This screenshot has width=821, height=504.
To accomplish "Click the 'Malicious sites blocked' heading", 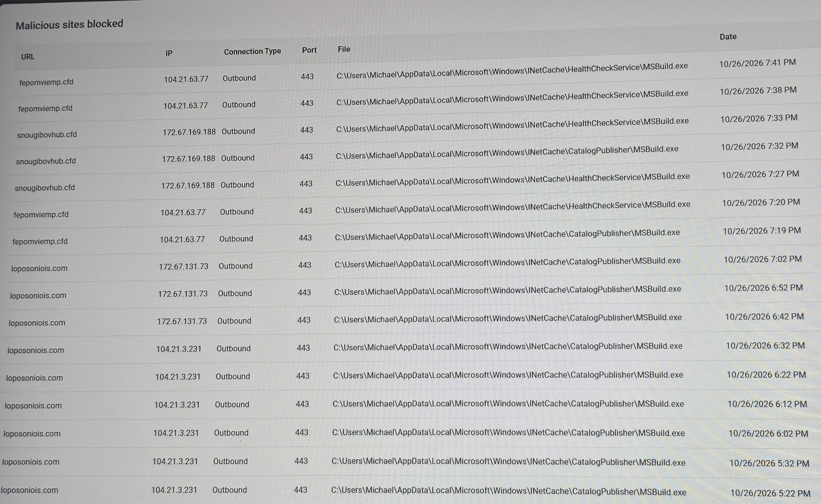I will pyautogui.click(x=69, y=24).
